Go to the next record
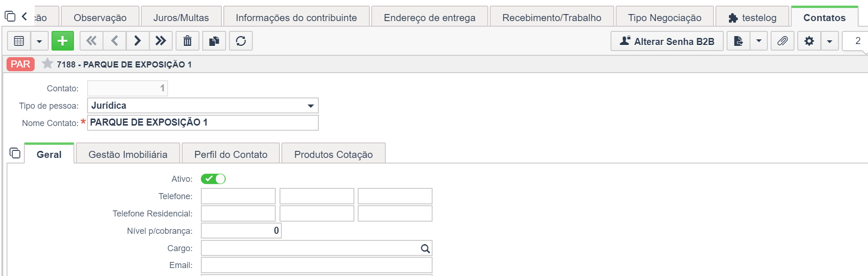This screenshot has height=276, width=868. 138,41
